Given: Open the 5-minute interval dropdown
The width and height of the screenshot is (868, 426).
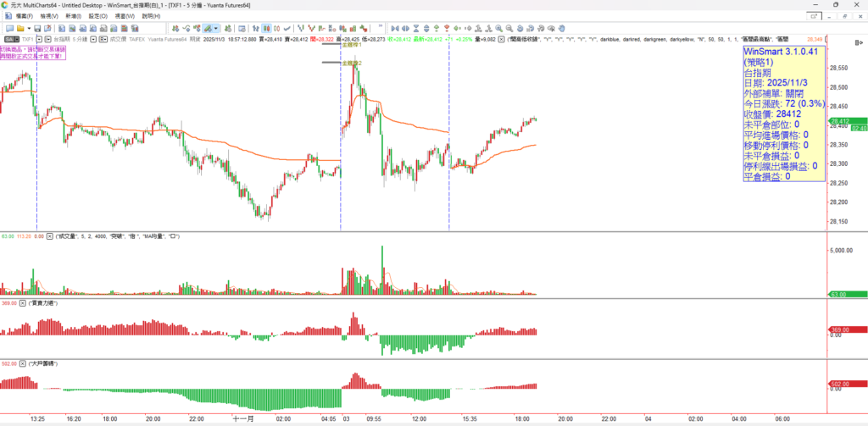Looking at the screenshot, I should pos(92,39).
